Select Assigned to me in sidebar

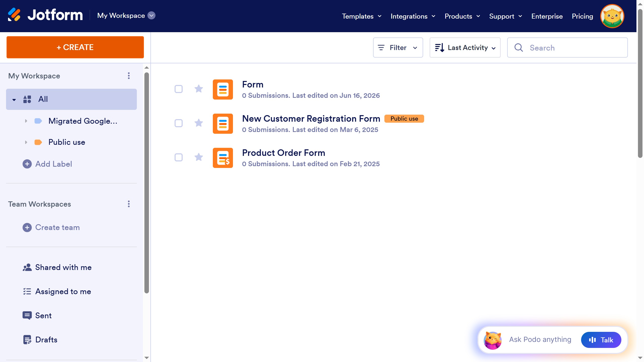coord(71,291)
